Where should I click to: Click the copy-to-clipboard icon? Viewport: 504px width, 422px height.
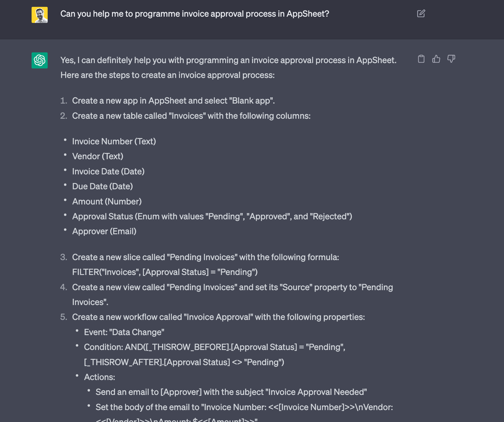(421, 58)
